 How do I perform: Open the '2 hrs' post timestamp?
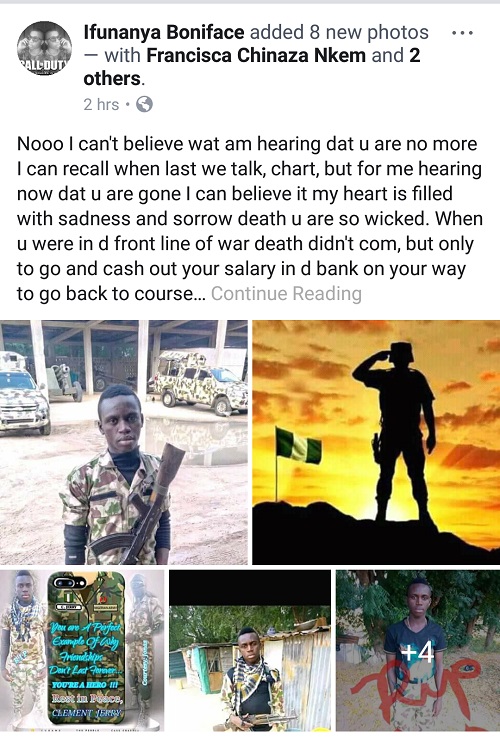coord(101,104)
